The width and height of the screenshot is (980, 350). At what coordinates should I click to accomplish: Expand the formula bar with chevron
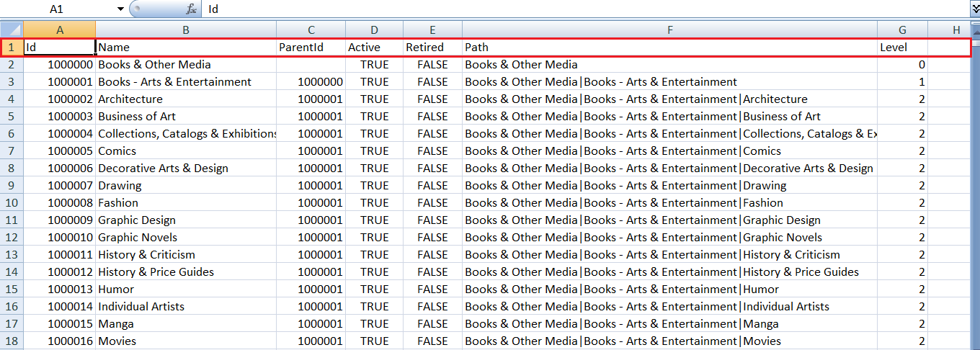tap(975, 9)
